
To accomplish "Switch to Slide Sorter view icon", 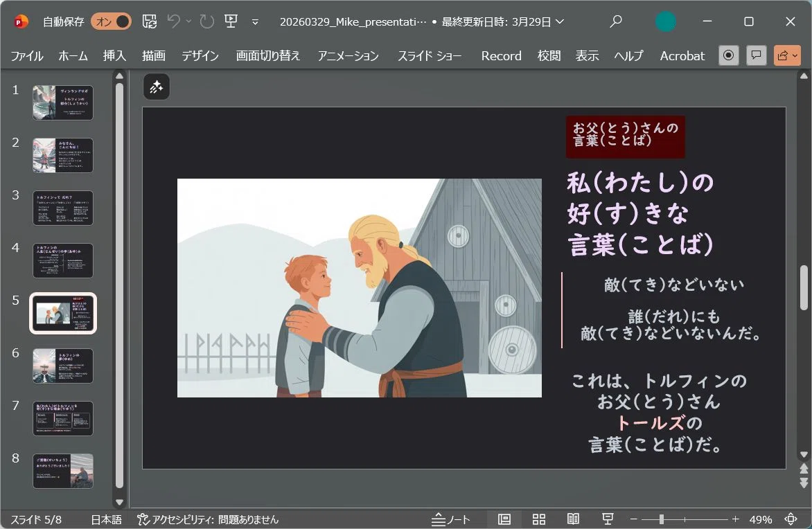I will 539,519.
